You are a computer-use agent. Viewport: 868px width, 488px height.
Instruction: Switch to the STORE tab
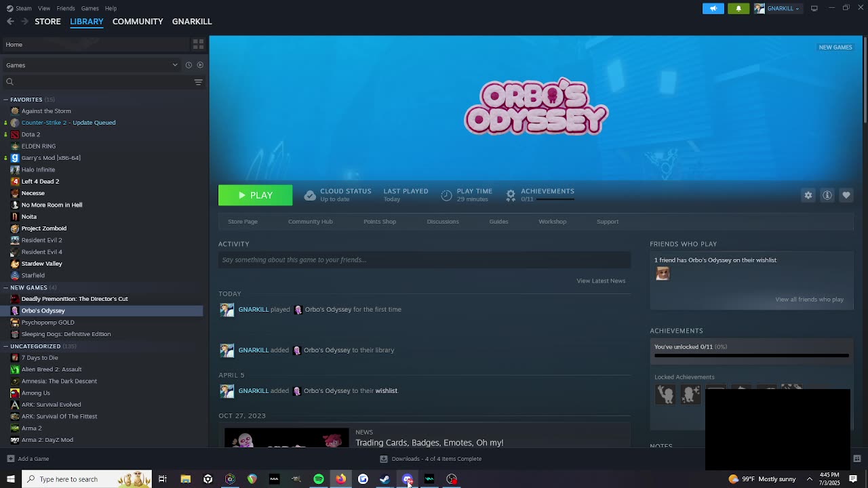[47, 22]
